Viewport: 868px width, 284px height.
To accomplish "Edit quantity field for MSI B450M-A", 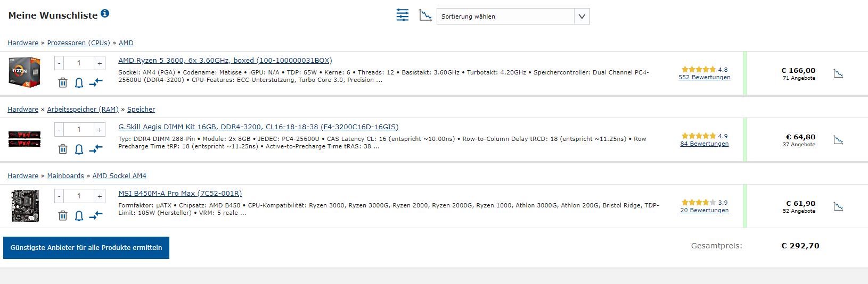I will pyautogui.click(x=79, y=196).
